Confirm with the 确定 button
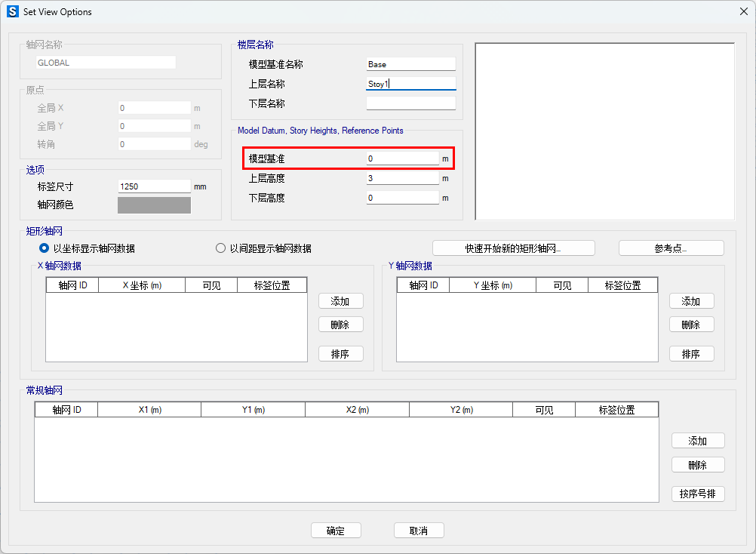Image resolution: width=756 pixels, height=554 pixels. point(336,531)
